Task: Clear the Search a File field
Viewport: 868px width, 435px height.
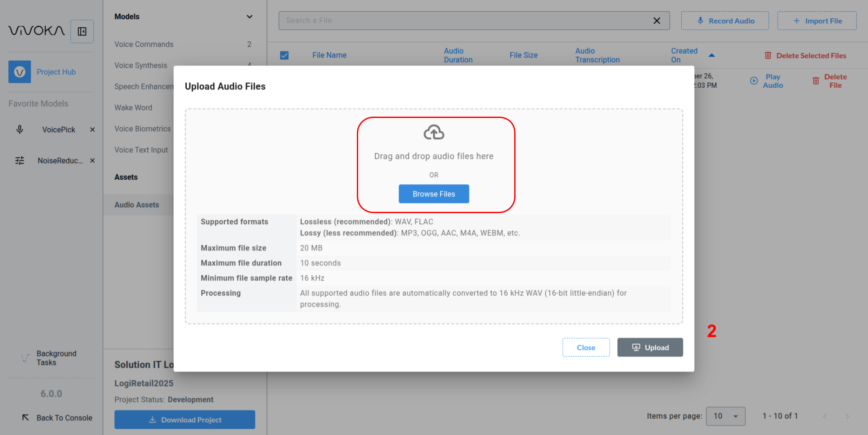Action: [x=656, y=21]
